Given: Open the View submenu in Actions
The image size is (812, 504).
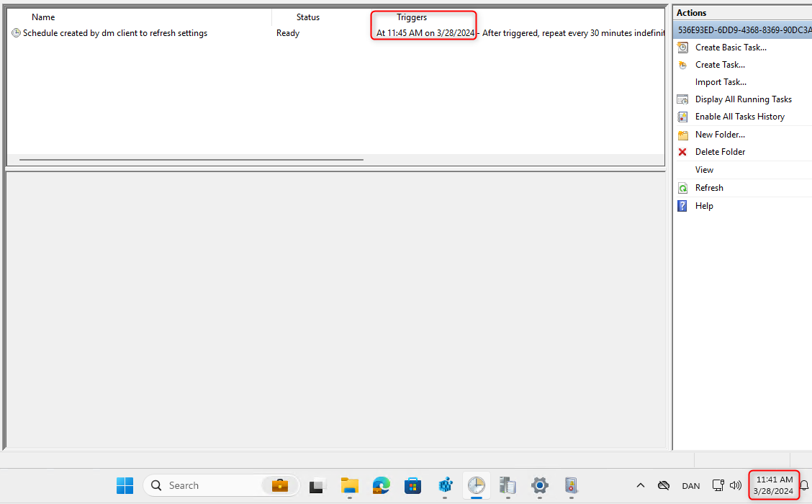Looking at the screenshot, I should [704, 170].
